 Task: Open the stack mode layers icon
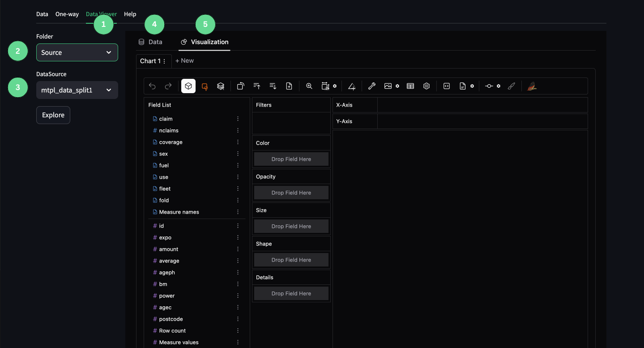[x=221, y=86]
